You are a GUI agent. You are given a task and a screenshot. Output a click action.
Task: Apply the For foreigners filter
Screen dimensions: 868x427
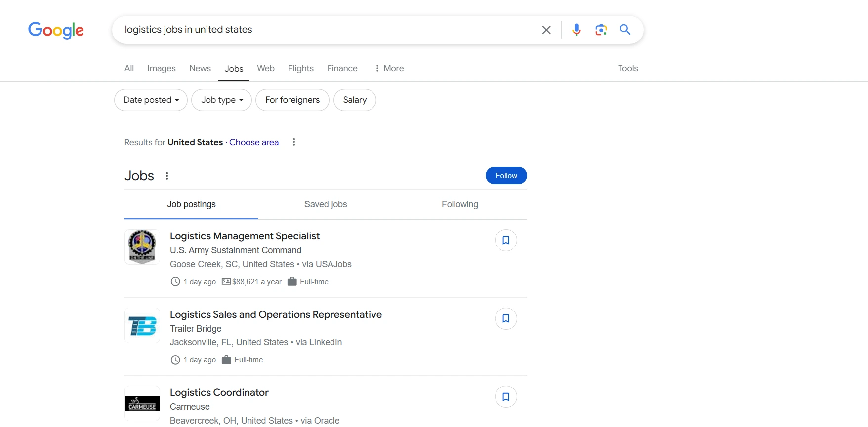292,100
